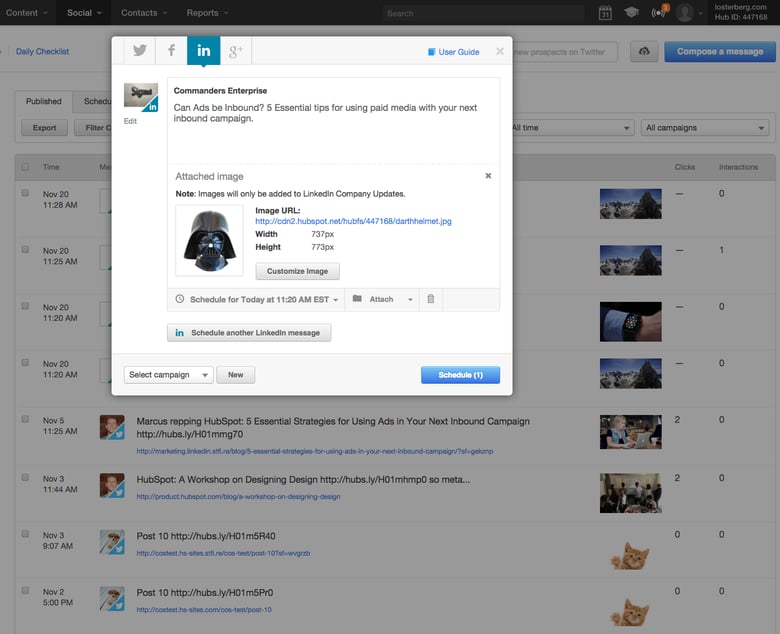Open the kitten thumbnail on Nov 3 Post 10

pos(630,555)
